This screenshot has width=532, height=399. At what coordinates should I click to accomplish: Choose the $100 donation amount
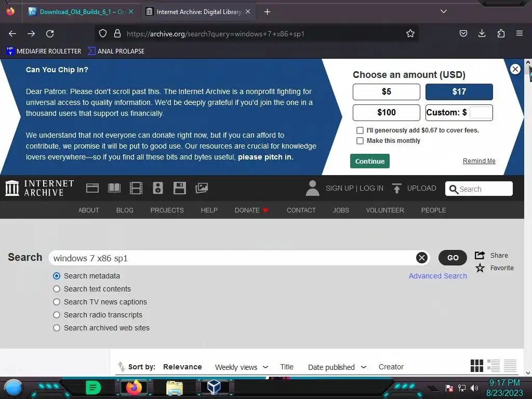[x=387, y=112]
